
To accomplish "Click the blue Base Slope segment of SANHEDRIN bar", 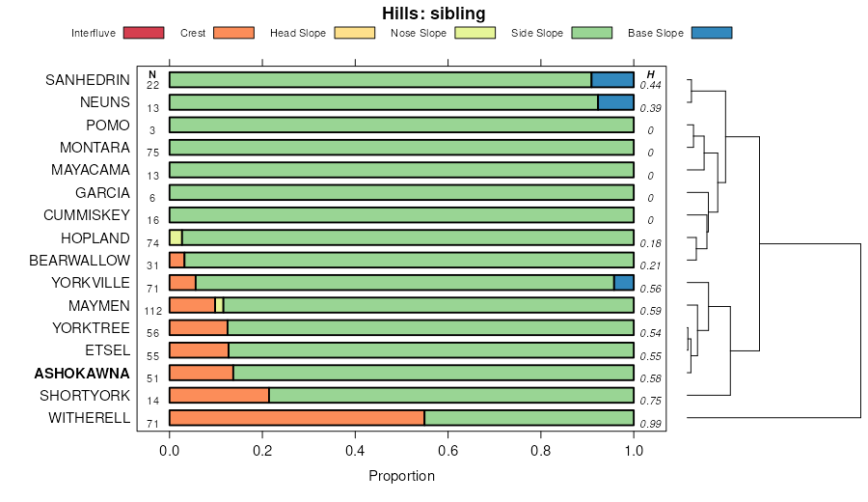I will click(612, 80).
